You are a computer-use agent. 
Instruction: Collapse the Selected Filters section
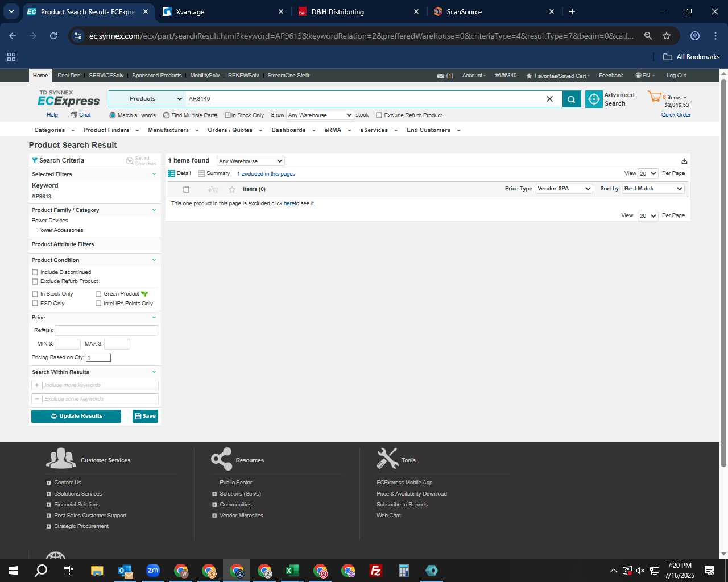tap(154, 174)
